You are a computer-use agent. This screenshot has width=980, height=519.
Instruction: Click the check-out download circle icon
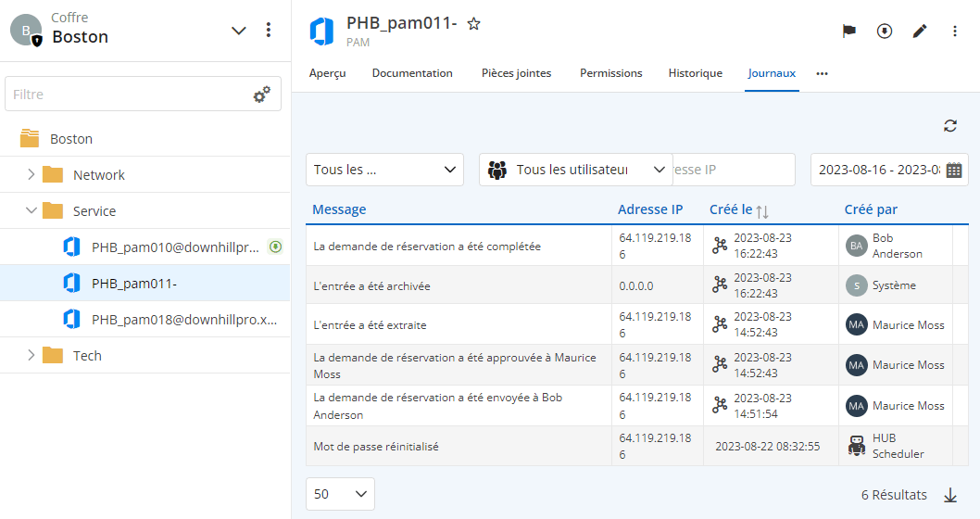(885, 31)
